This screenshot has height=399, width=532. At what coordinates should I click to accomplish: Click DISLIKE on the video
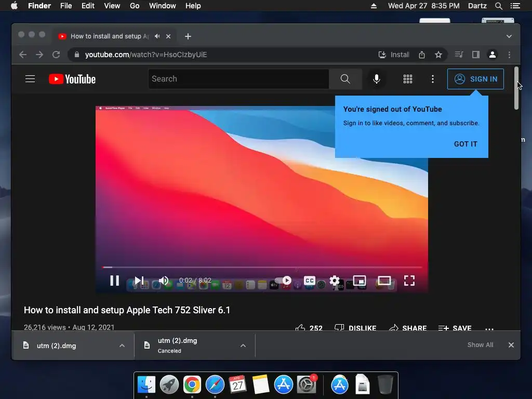click(x=355, y=328)
